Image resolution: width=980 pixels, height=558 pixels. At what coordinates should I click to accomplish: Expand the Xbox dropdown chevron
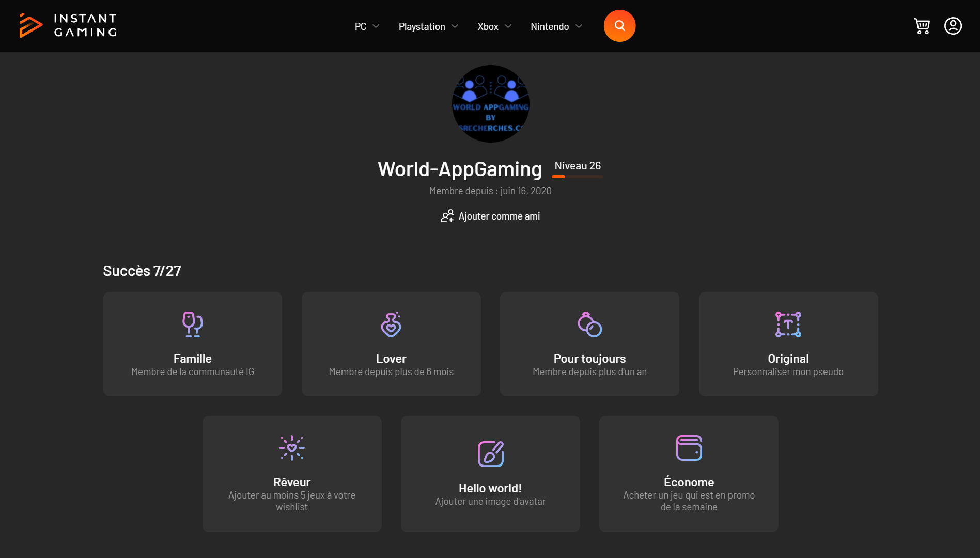[508, 26]
